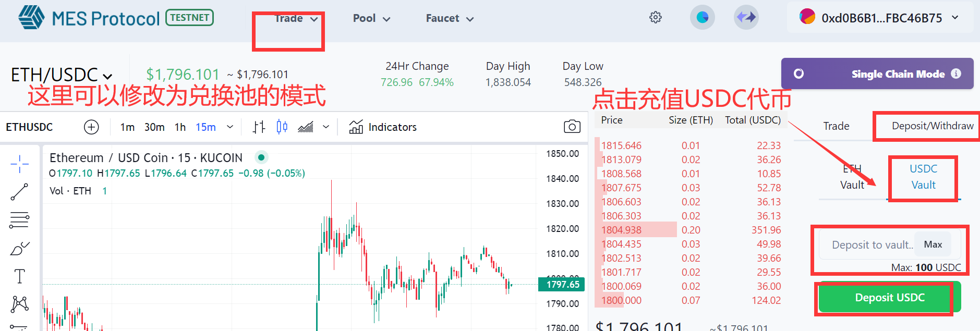
Task: Select the USDC Vault tab
Action: 923,177
